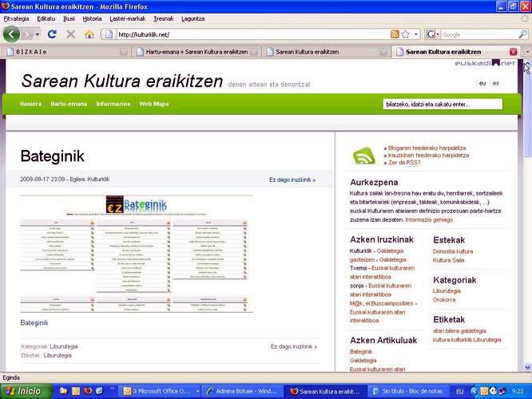Screen dimensions: 532x399
Task: Click the site search input field
Action: point(443,104)
